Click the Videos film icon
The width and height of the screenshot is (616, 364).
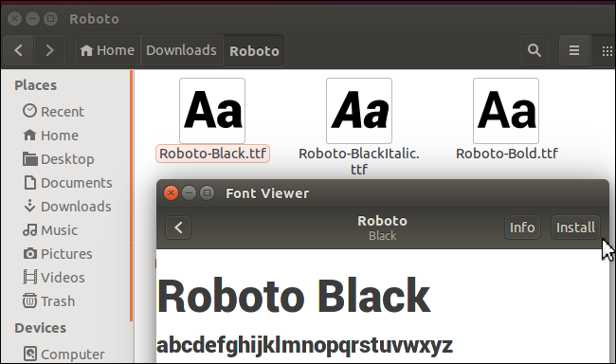click(30, 277)
